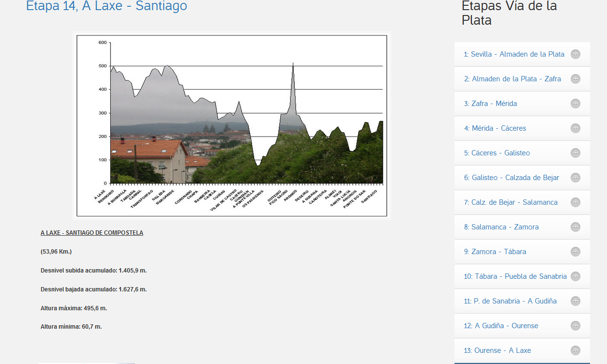The height and width of the screenshot is (364, 607).
Task: Click the 'Etapas Vía de la Plata' sidebar heading
Action: [509, 13]
